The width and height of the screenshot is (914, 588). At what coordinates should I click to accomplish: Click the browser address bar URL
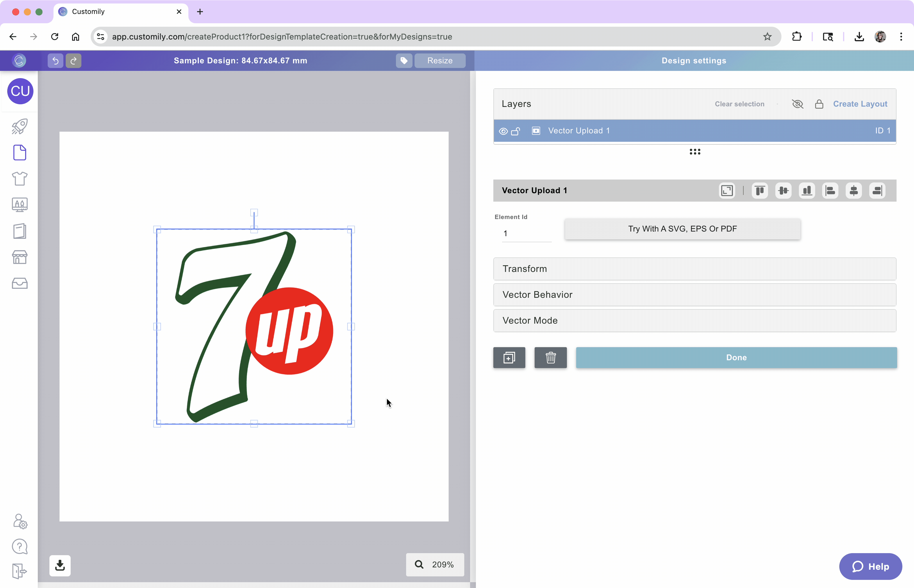[x=282, y=37]
